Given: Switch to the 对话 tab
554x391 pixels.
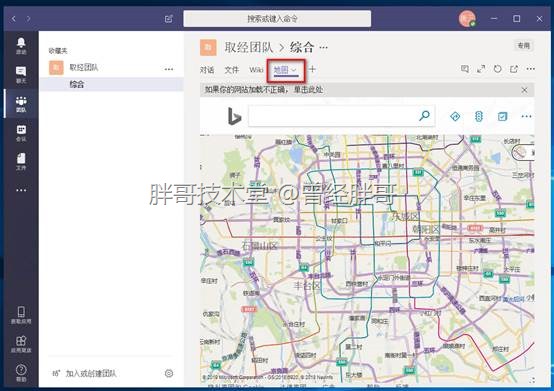Looking at the screenshot, I should 207,70.
